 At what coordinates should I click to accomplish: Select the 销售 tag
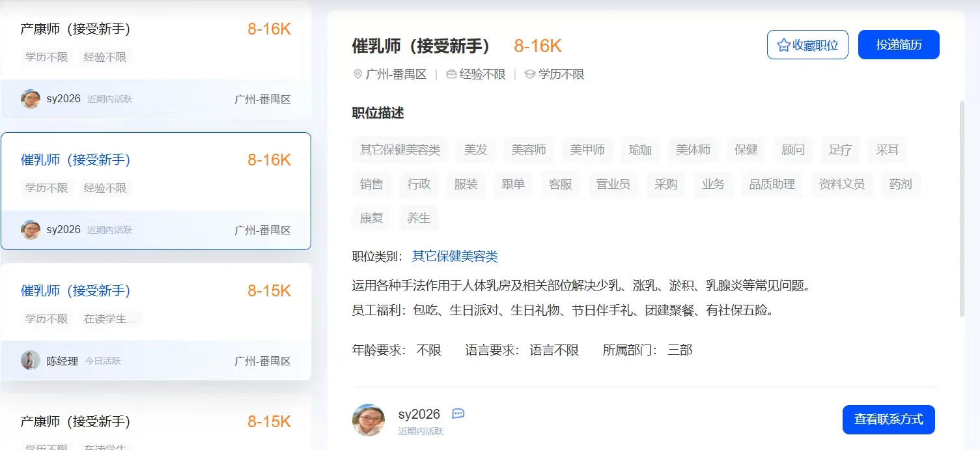click(x=372, y=184)
